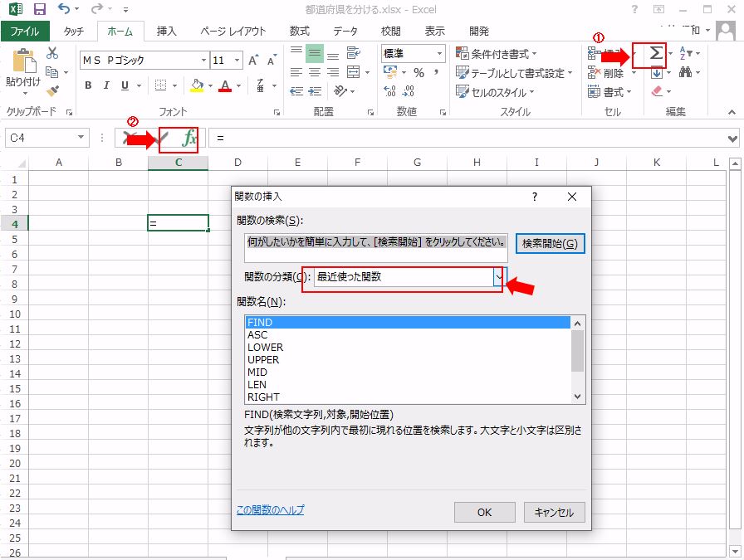Open the 関数の分類 category dropdown

tap(498, 277)
